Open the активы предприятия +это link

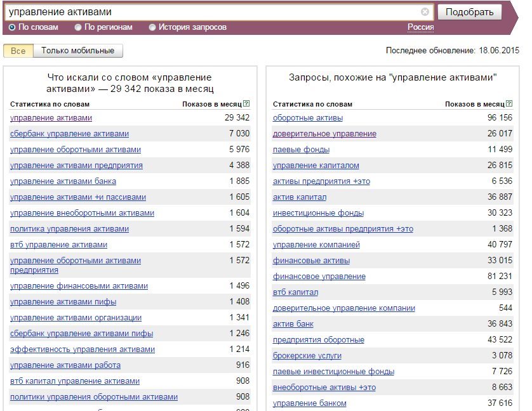coord(321,181)
